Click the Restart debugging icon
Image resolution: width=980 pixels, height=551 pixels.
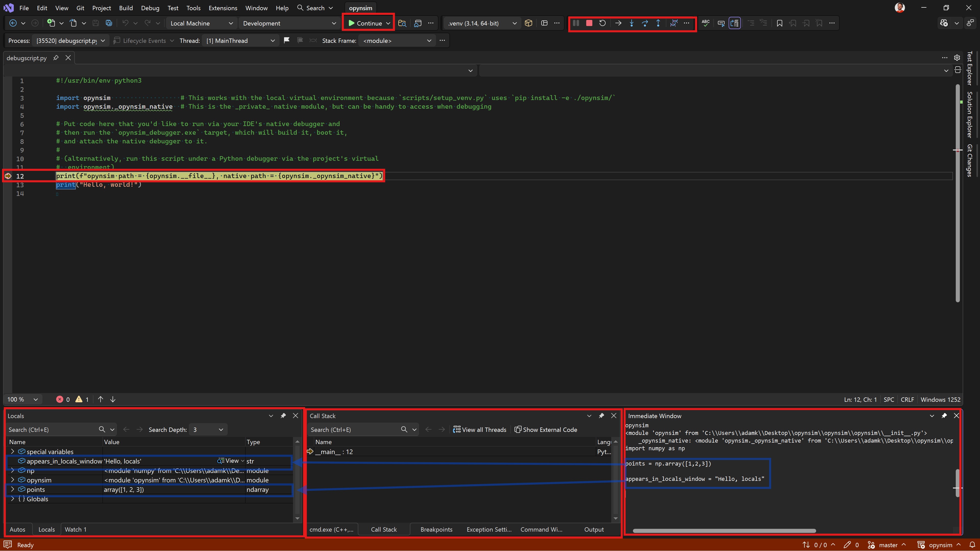(x=602, y=23)
